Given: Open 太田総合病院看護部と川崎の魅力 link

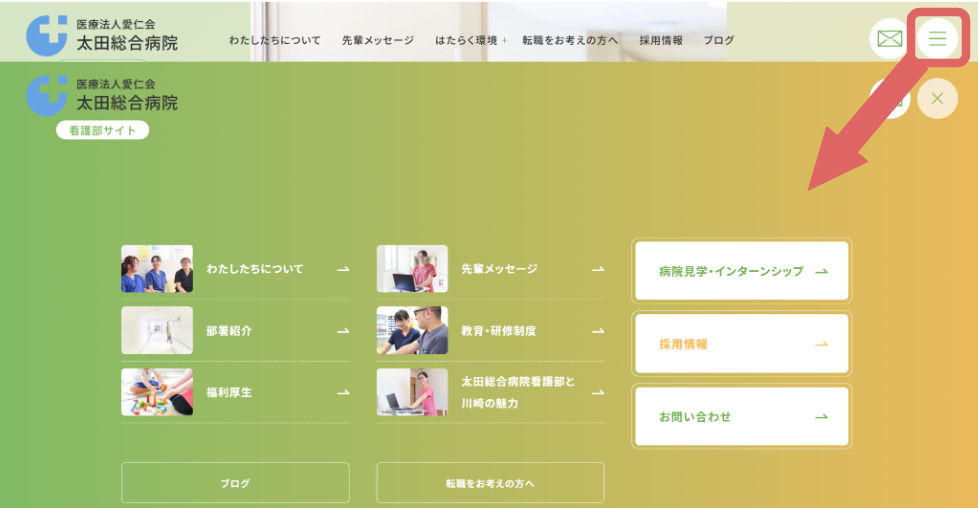Looking at the screenshot, I should [x=518, y=392].
